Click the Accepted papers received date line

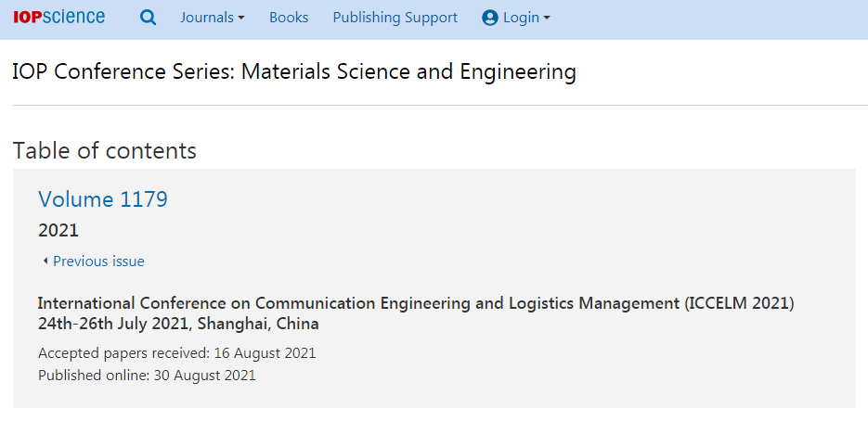tap(177, 353)
